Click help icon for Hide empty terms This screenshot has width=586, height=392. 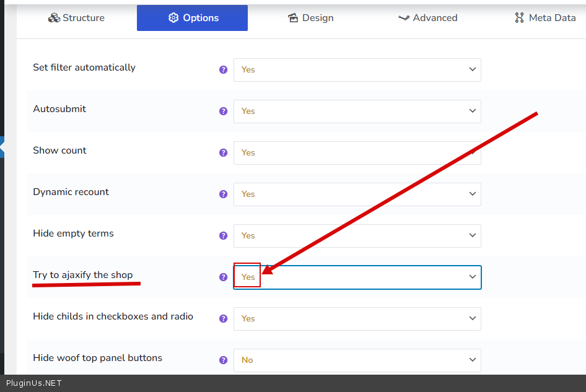click(224, 236)
